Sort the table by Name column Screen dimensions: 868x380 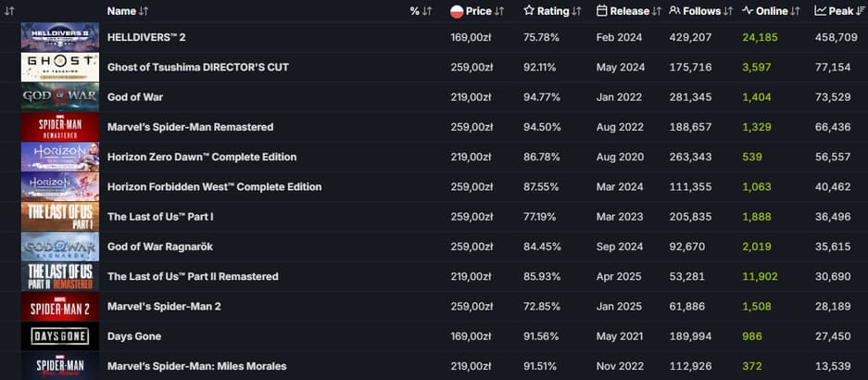(x=122, y=11)
